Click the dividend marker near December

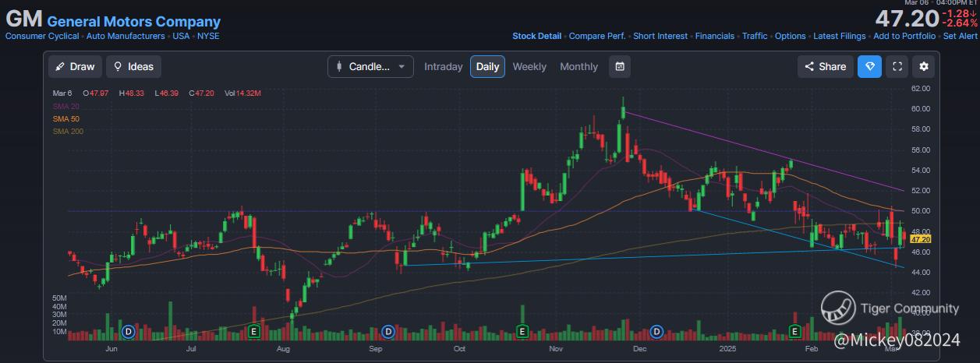point(657,331)
